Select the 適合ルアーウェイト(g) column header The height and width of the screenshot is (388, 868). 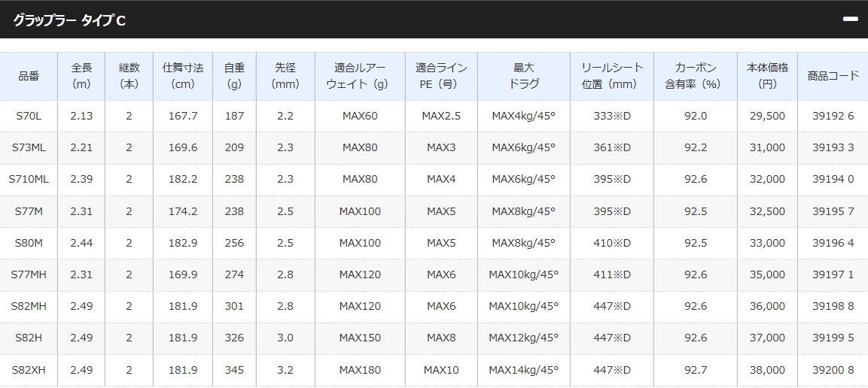click(x=360, y=76)
